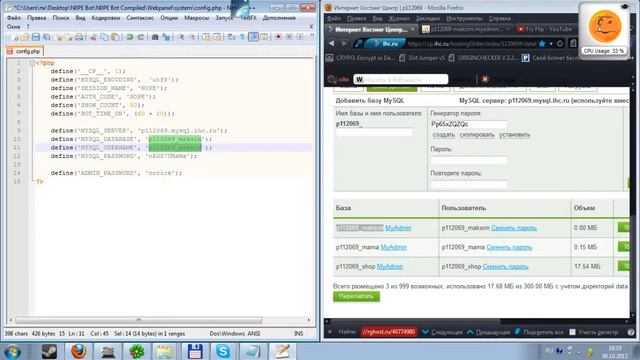
Task: Click the Firefox Back arrow button
Action: 332,43
